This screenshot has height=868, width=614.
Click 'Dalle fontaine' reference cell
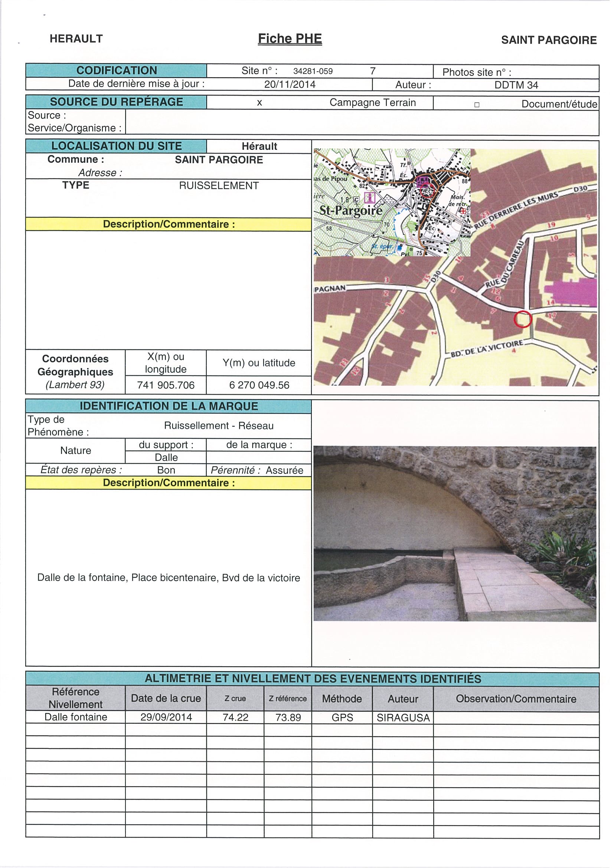76,717
